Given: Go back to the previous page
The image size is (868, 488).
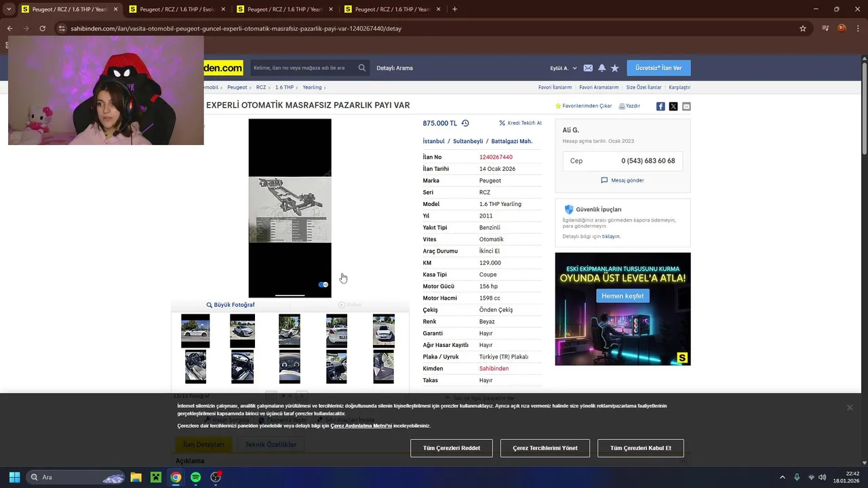Looking at the screenshot, I should (9, 28).
